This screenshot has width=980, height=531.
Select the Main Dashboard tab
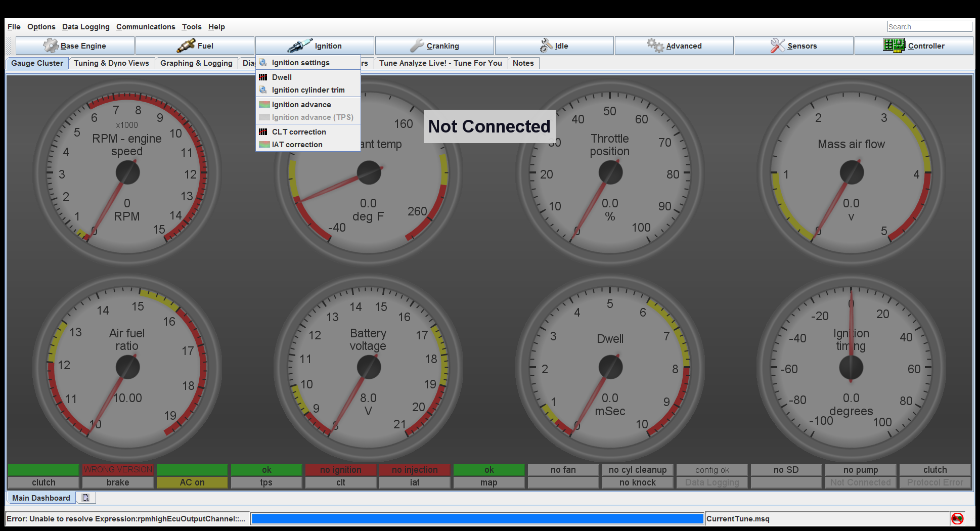point(41,498)
